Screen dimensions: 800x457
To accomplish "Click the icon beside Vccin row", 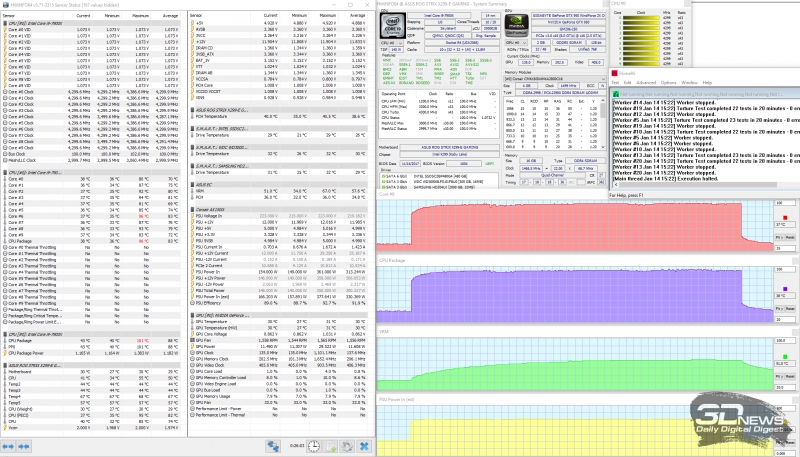I will (5, 427).
